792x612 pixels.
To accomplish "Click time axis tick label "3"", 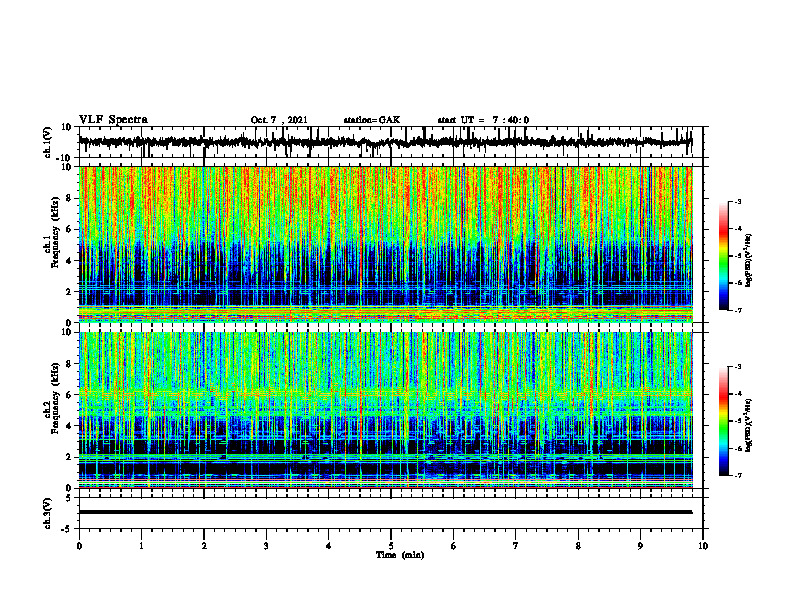I will [x=266, y=546].
